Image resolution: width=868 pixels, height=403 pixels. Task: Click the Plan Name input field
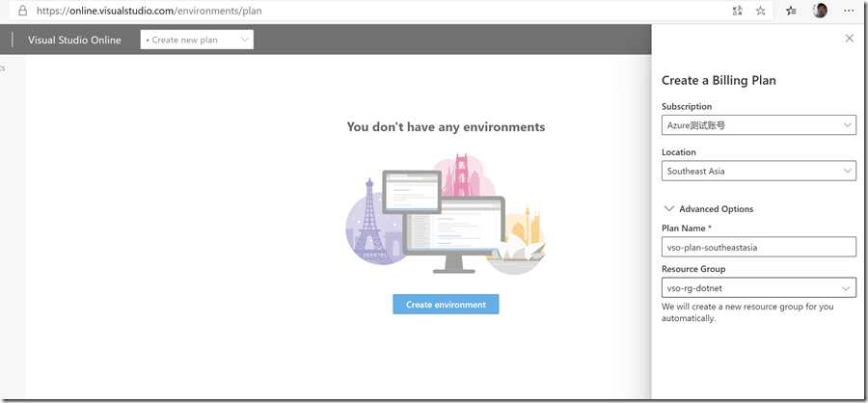(758, 247)
